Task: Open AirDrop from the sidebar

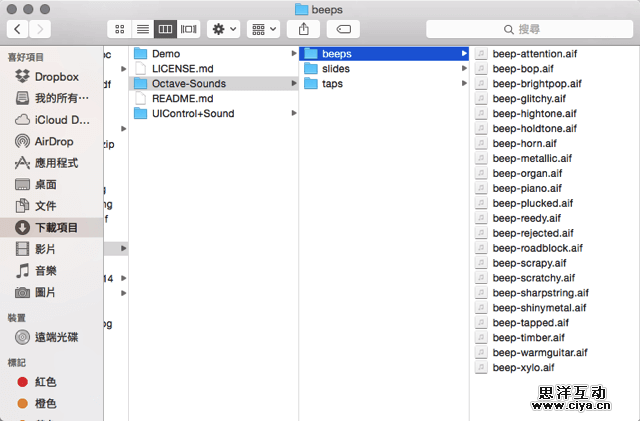Action: 54,141
